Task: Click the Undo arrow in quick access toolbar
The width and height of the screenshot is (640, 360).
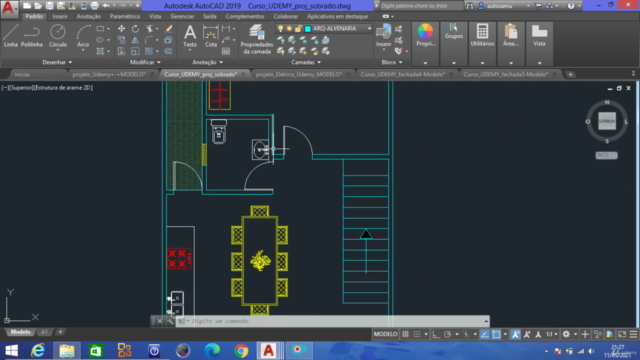Action: [106, 6]
